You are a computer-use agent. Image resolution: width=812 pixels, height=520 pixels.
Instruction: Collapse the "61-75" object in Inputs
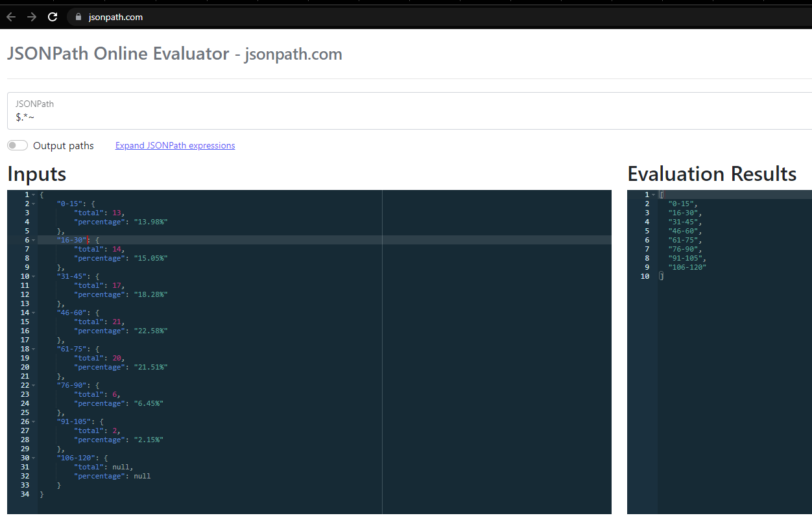[x=32, y=348]
